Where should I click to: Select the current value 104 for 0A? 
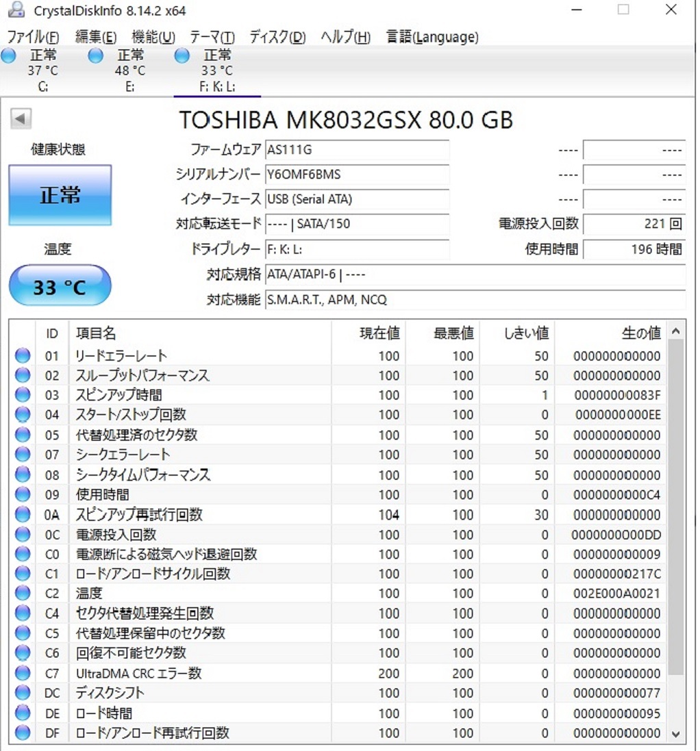click(x=388, y=515)
